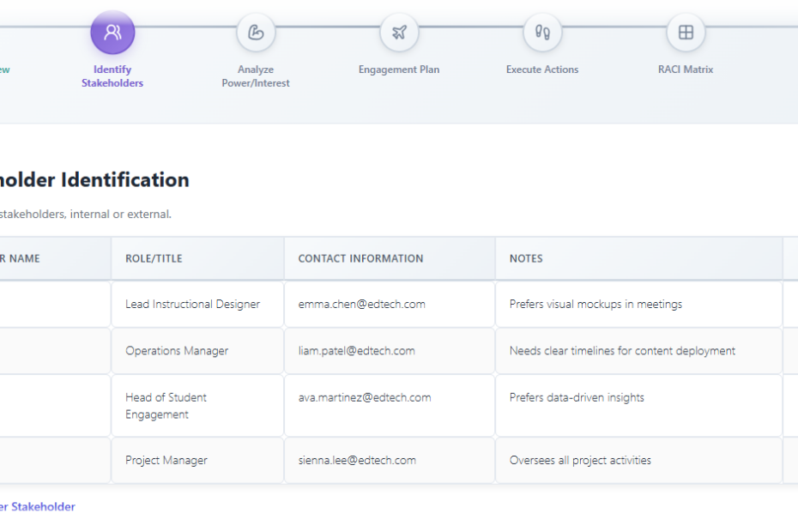798x532 pixels.
Task: Open the Identify Stakeholders step label
Action: (112, 76)
